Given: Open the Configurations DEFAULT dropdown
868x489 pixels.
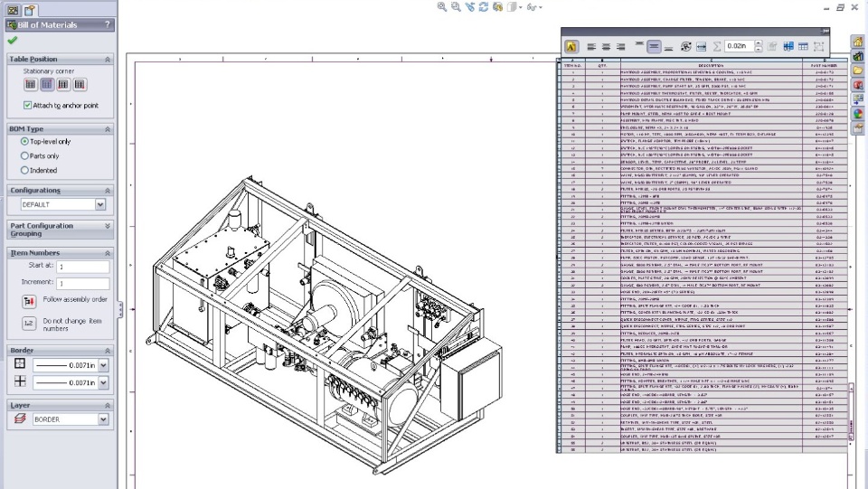Looking at the screenshot, I should [x=102, y=205].
